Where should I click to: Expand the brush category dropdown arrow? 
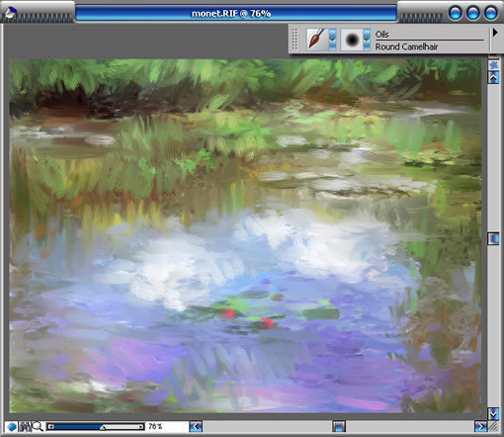tap(332, 40)
